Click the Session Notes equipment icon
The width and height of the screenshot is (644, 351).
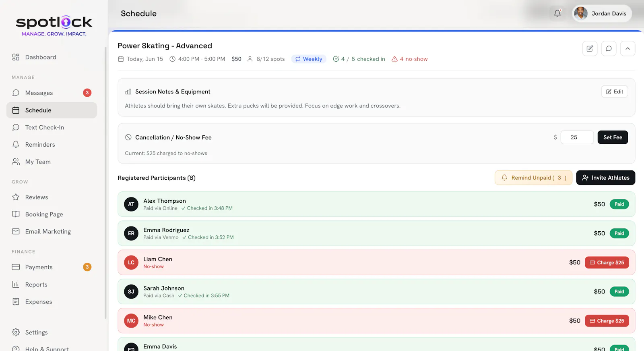(128, 91)
